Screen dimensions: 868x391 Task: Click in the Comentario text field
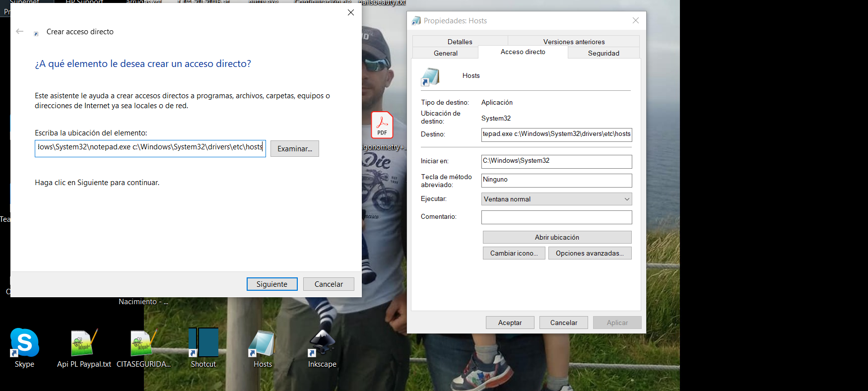click(556, 217)
